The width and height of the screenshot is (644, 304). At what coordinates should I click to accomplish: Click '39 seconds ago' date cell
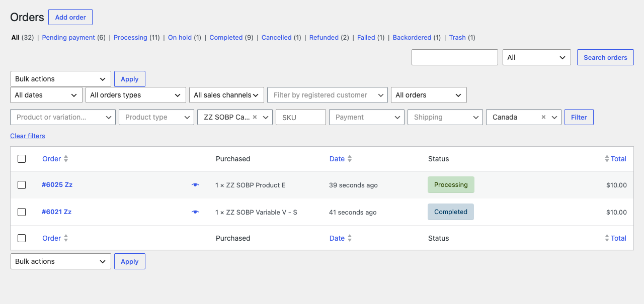pyautogui.click(x=353, y=185)
